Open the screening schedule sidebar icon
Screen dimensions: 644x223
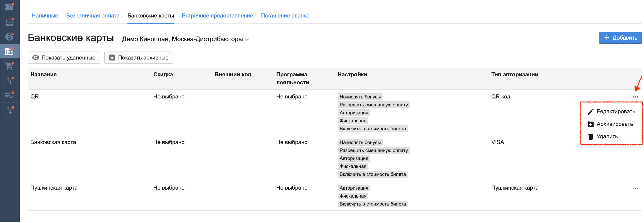[10, 22]
